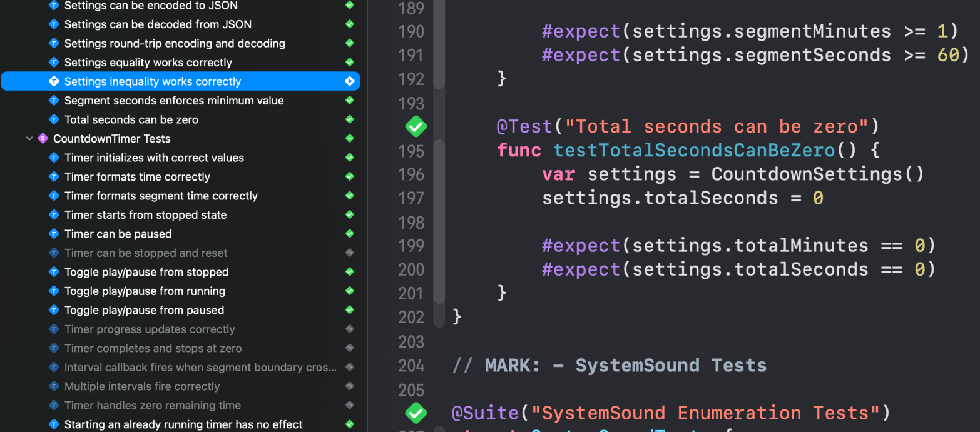Click the blue test icon beside "Settings can be decoded from JSON"

click(x=54, y=24)
